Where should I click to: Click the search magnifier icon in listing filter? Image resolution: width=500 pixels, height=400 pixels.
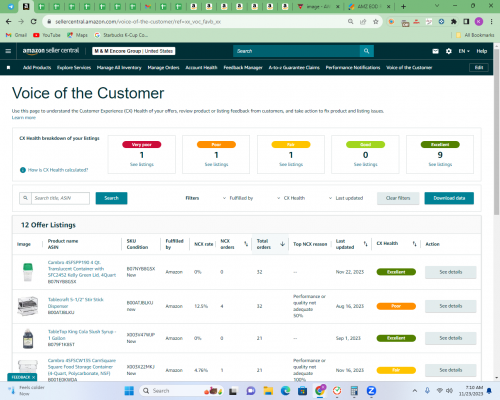click(x=25, y=198)
